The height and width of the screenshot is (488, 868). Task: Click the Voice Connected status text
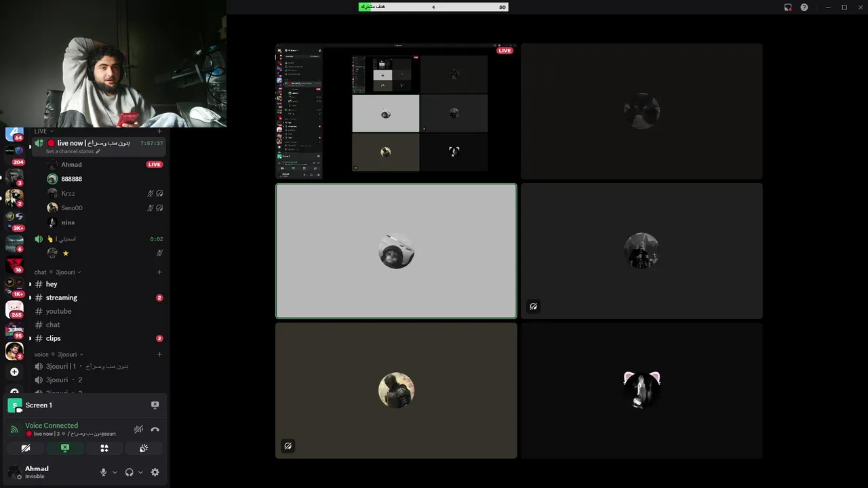click(52, 426)
